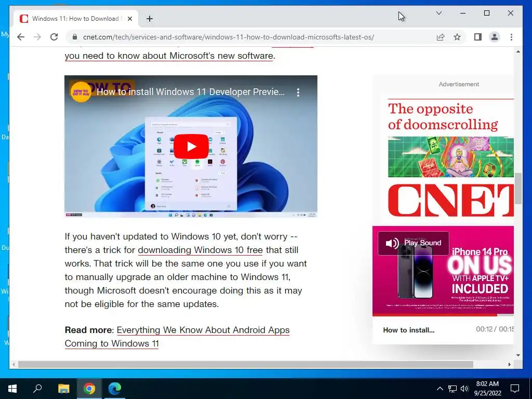Open a new tab with plus button

150,19
